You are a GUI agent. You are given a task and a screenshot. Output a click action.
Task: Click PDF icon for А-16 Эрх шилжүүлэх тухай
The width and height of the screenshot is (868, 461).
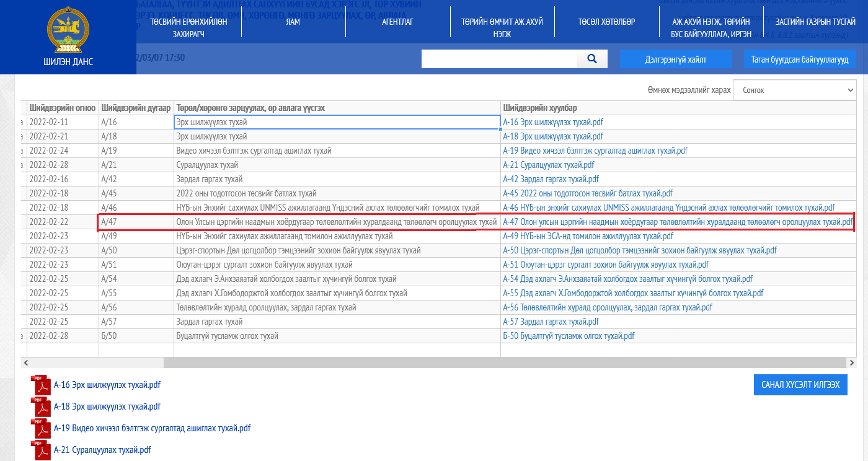coord(42,385)
